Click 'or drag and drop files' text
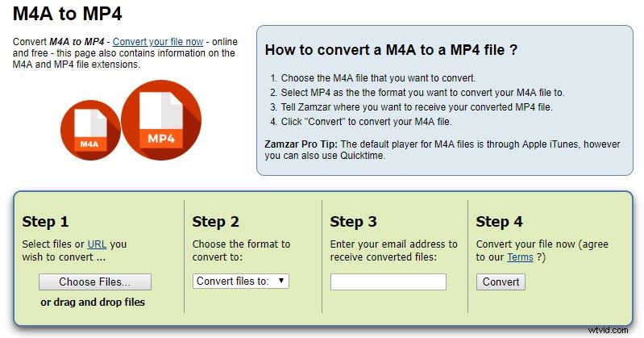 93,303
